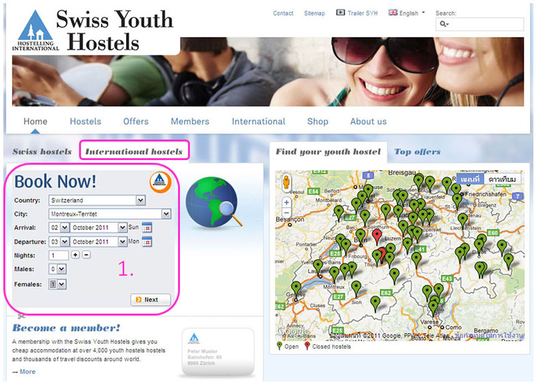Zoom out on the map

(286, 213)
